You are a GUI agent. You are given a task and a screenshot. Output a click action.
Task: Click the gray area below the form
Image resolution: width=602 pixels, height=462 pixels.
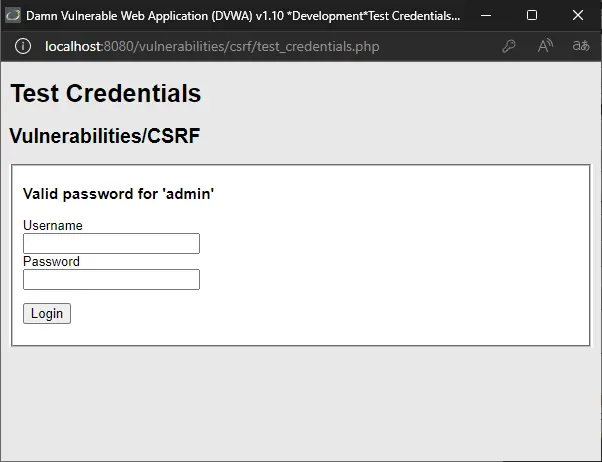point(301,403)
